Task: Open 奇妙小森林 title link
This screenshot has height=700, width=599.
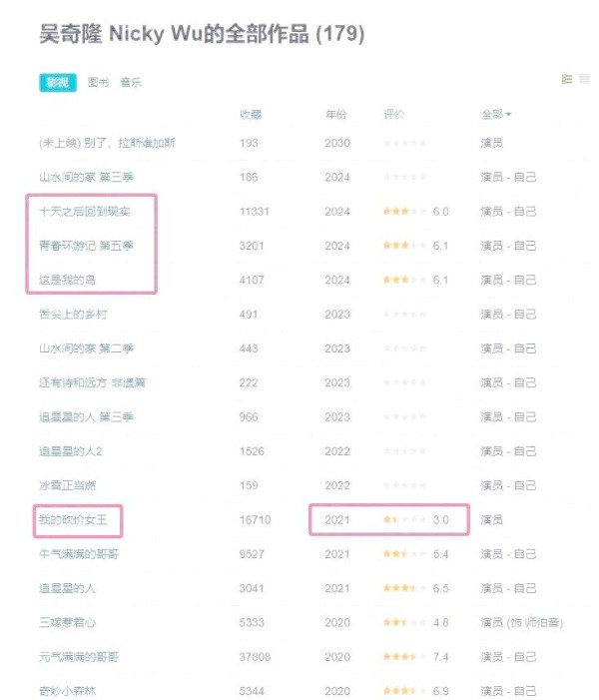Action: [67, 690]
